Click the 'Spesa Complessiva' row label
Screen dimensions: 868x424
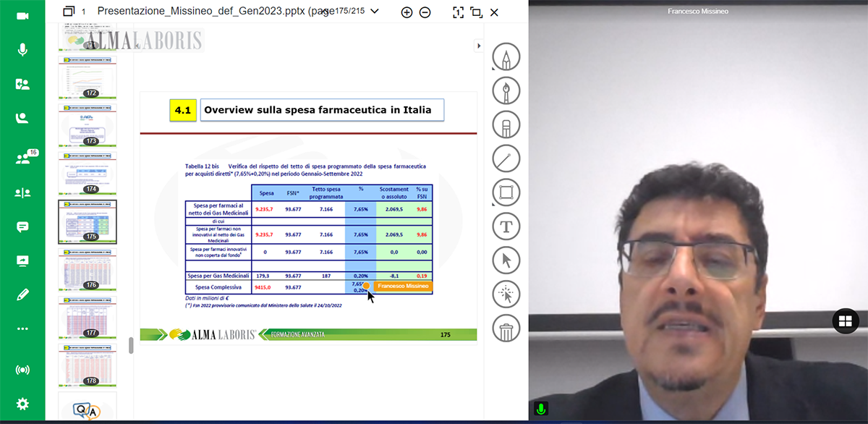point(218,287)
